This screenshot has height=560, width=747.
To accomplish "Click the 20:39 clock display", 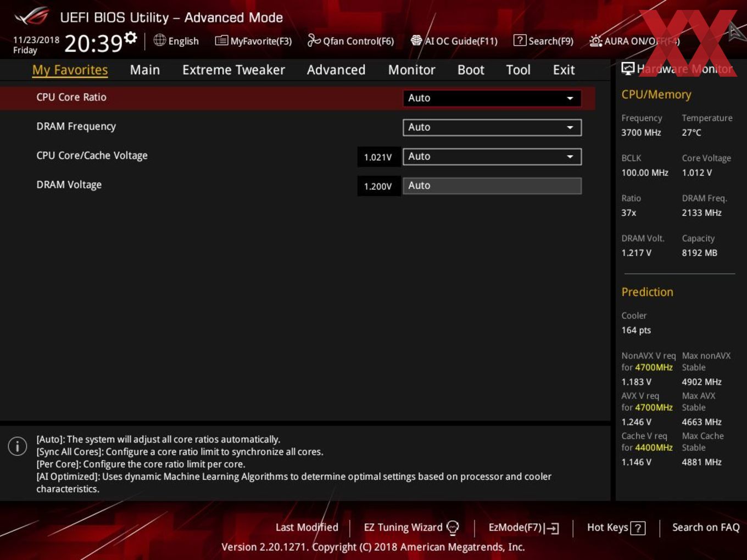I will (93, 43).
